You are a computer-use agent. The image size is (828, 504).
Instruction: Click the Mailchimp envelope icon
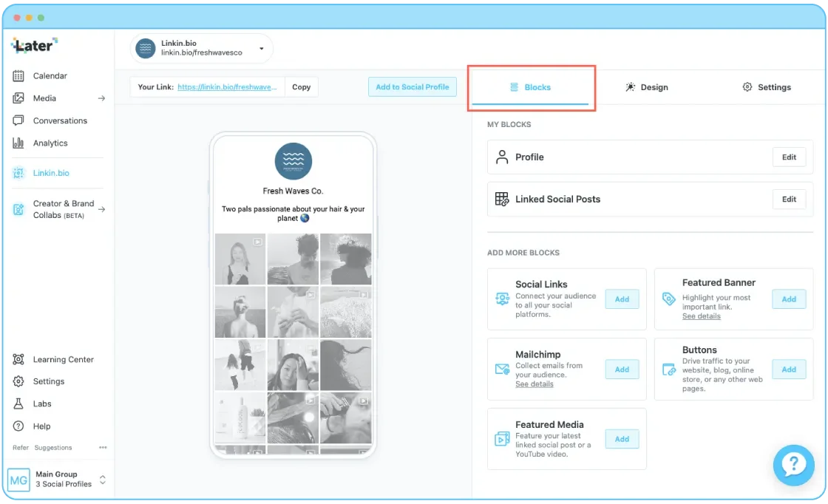click(x=502, y=369)
